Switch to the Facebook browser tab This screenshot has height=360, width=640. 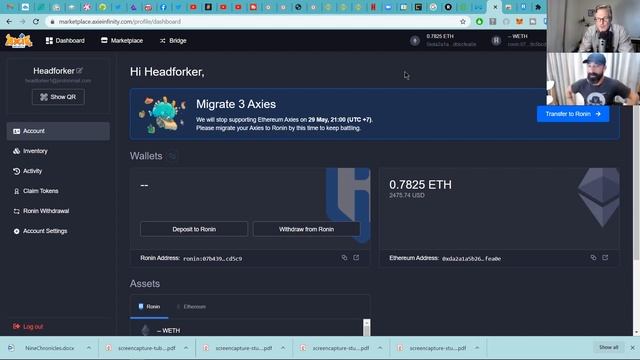[x=163, y=7]
